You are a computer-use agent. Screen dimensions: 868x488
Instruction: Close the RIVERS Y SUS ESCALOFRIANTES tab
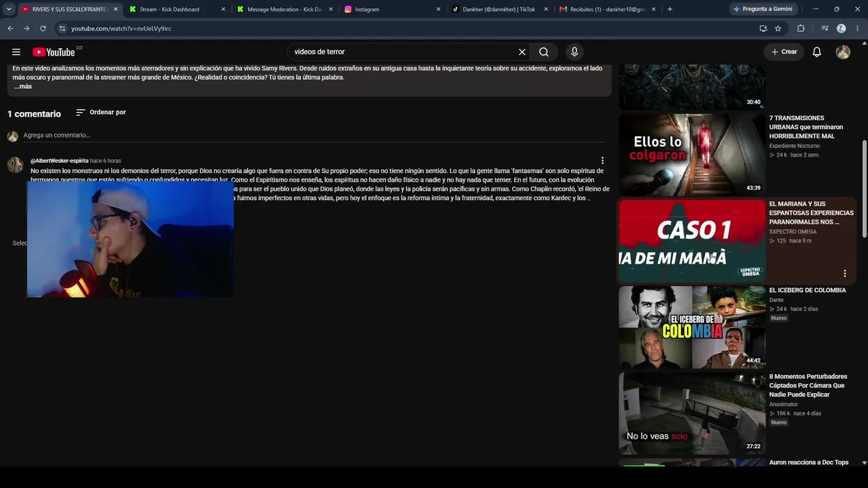click(115, 9)
